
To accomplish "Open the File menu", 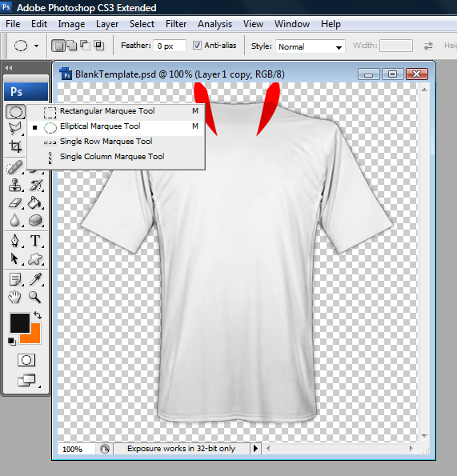I will tap(13, 24).
